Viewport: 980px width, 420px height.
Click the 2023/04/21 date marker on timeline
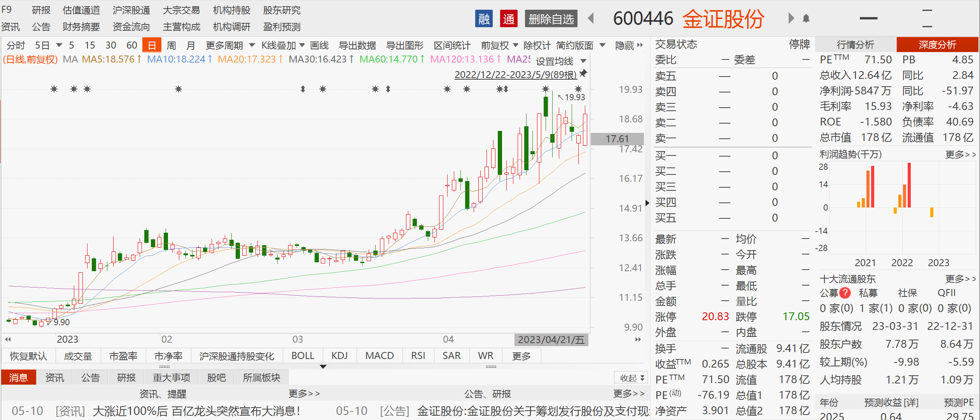click(x=551, y=340)
